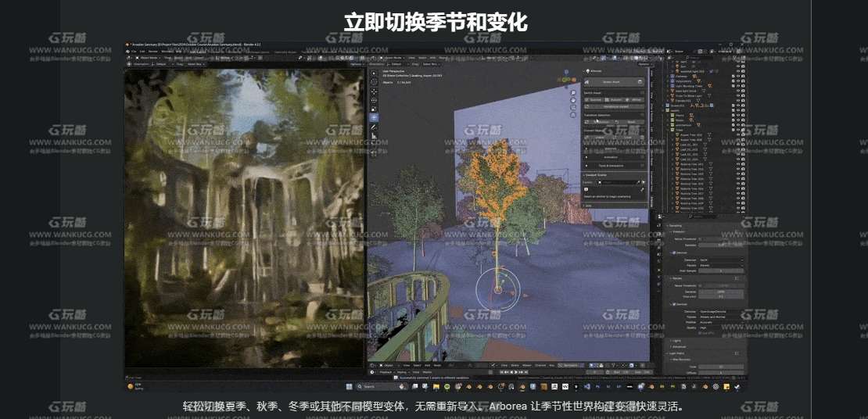Click the Winter season button

pos(635,100)
